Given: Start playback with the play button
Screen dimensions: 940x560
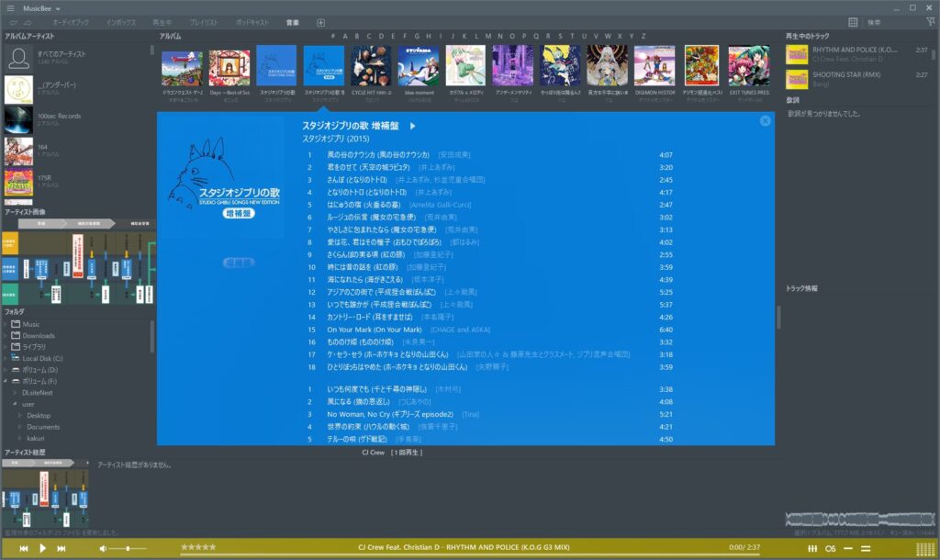Looking at the screenshot, I should click(x=42, y=548).
